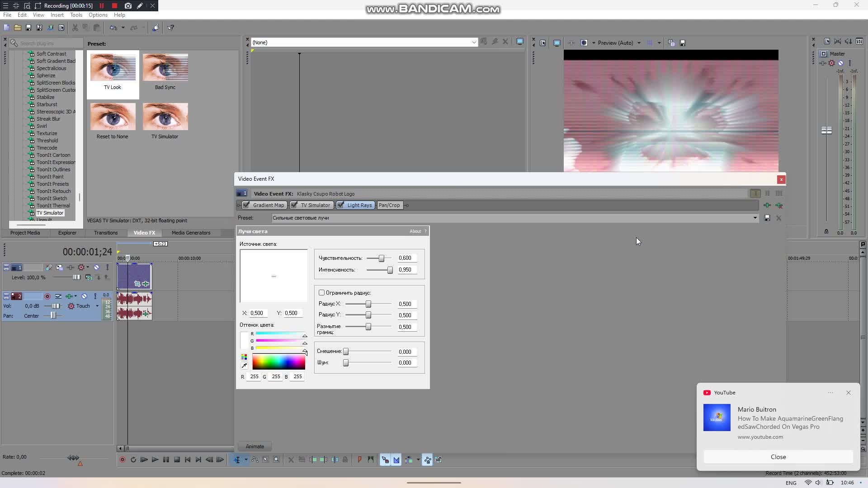Activate the Record button in transport controls
Viewport: 868px width, 488px height.
click(122, 460)
